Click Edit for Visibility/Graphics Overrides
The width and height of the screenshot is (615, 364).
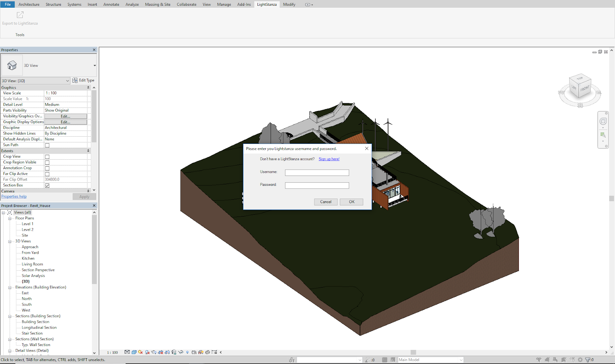pos(65,116)
